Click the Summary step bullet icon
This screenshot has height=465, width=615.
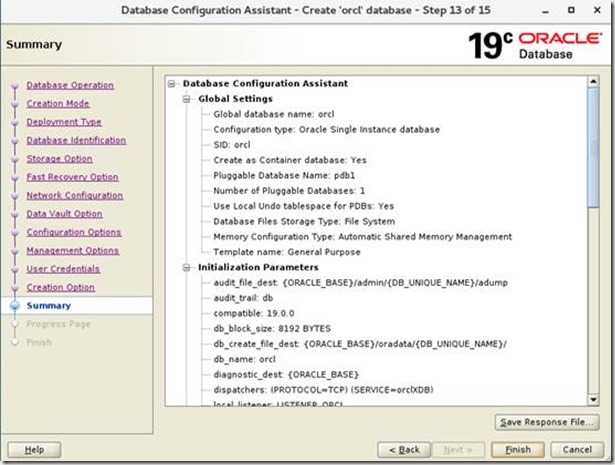[15, 306]
